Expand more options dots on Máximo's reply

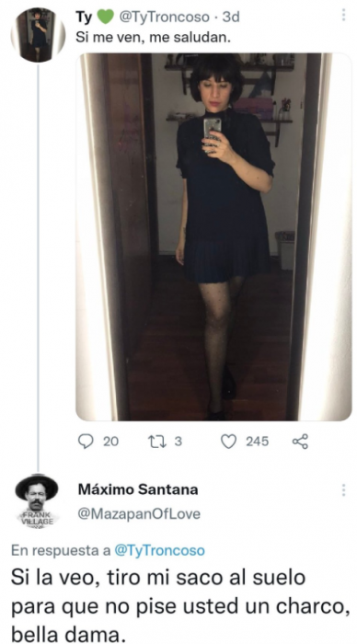tap(343, 489)
